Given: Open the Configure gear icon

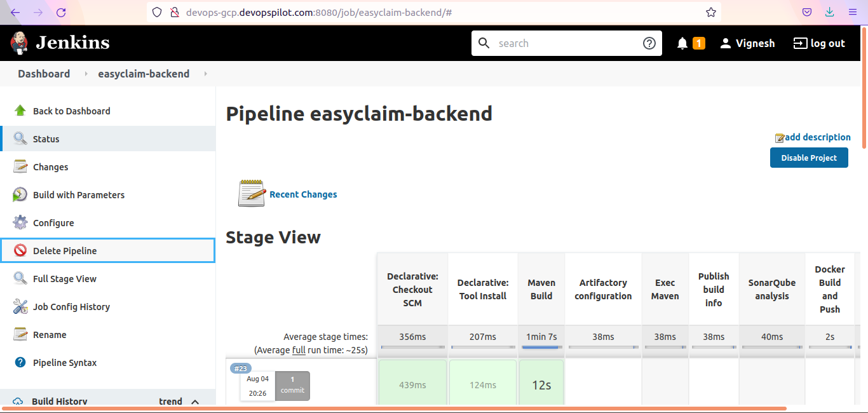Looking at the screenshot, I should [20, 222].
